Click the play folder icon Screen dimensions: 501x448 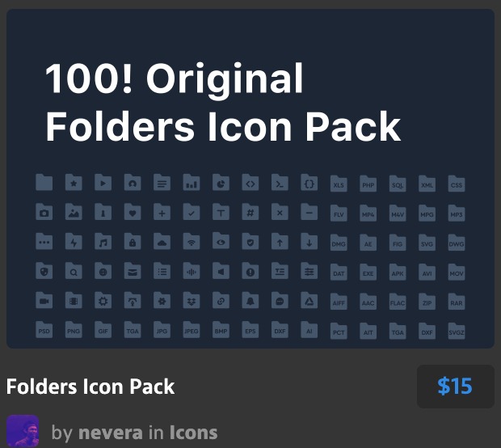click(103, 182)
